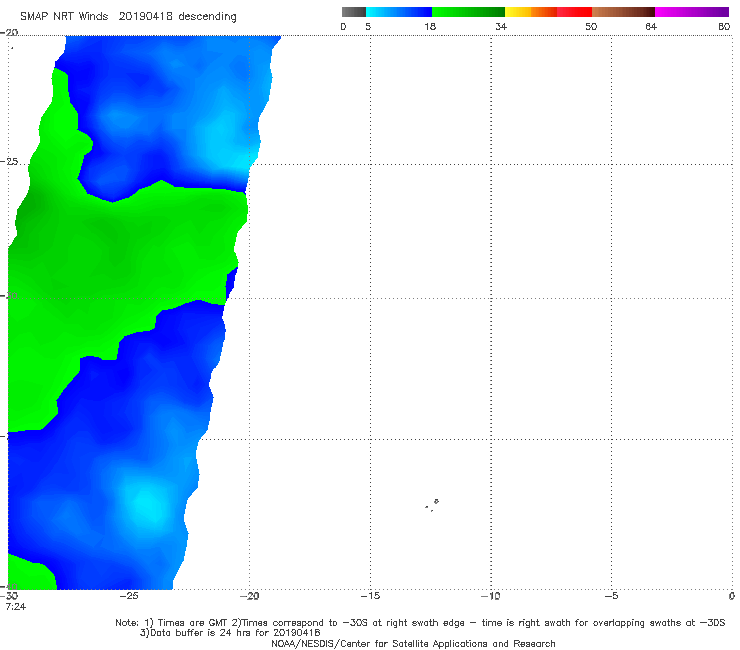Click the "-20" latitude label at the top left
740x650 pixels.
9,32
